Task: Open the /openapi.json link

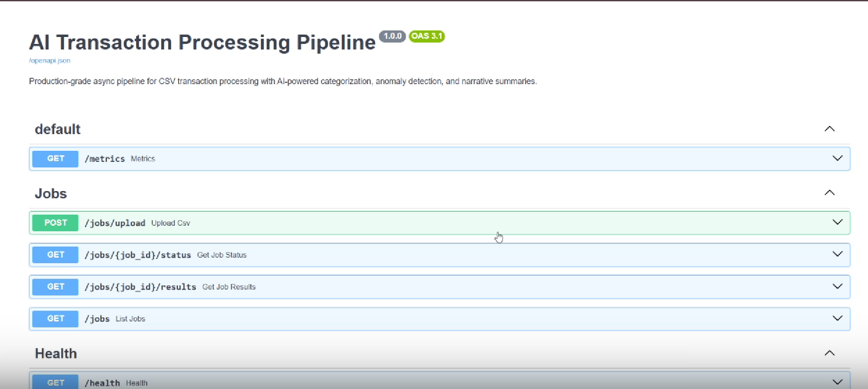Action: pyautogui.click(x=50, y=61)
